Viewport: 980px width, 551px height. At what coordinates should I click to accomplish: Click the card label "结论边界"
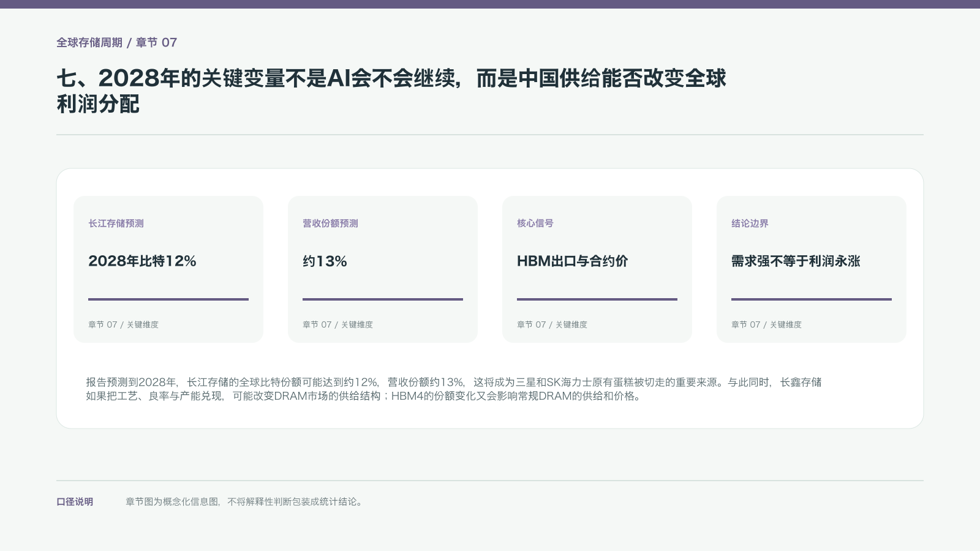(750, 223)
